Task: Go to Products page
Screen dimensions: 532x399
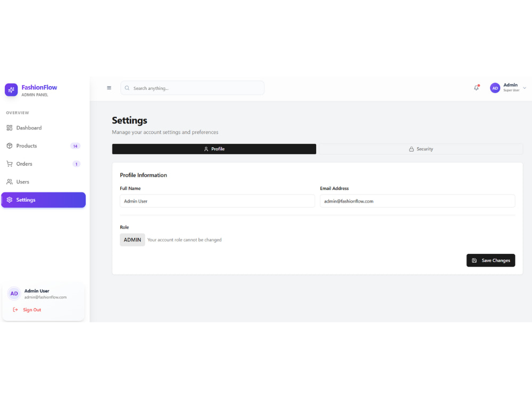Action: coord(44,146)
